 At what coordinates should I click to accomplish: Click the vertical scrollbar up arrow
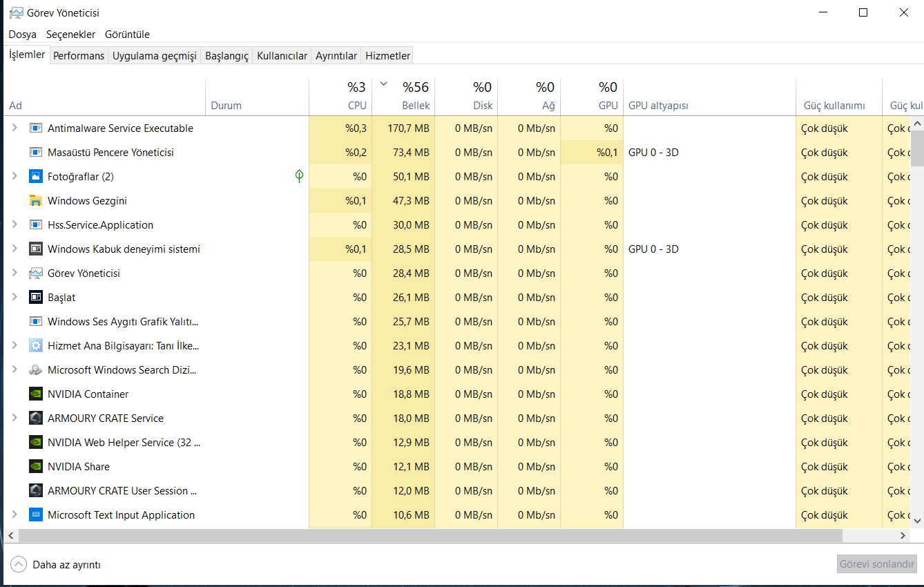(x=918, y=123)
